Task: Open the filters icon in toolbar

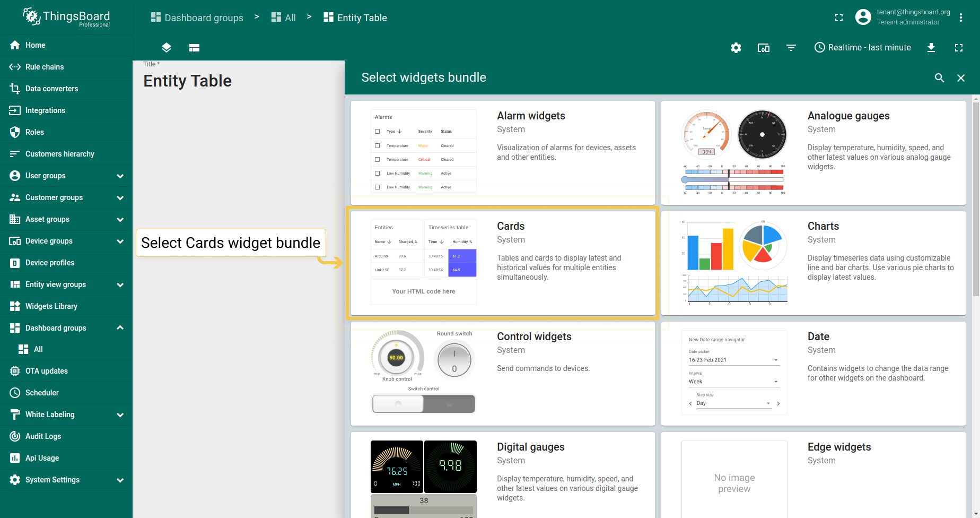Action: click(x=791, y=48)
